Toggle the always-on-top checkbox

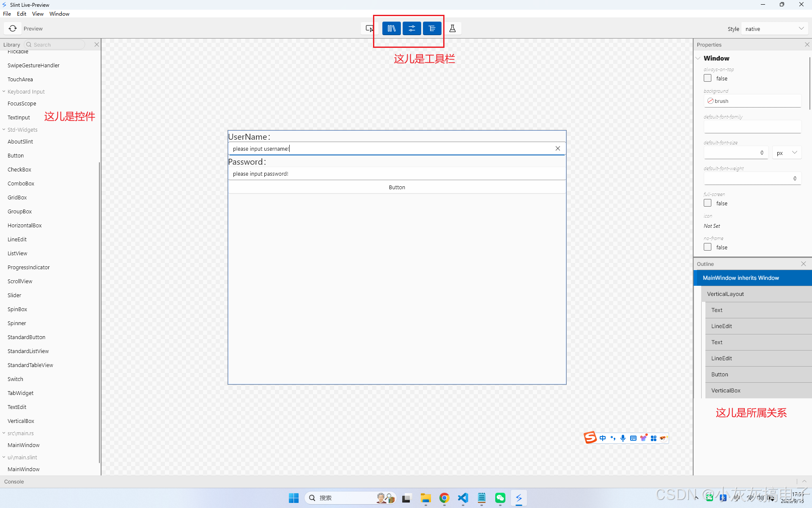coord(708,78)
